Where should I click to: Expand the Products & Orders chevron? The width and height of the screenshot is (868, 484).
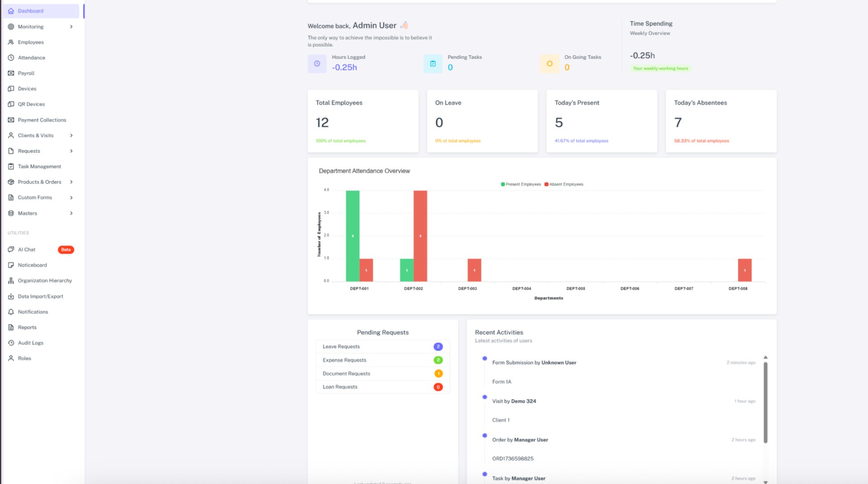pyautogui.click(x=71, y=182)
